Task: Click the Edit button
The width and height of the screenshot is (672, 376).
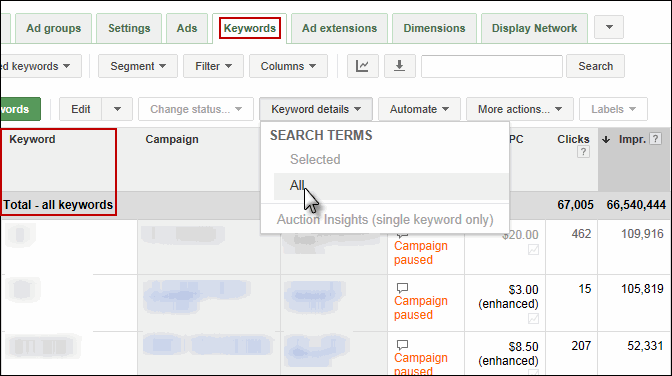Action: click(81, 109)
